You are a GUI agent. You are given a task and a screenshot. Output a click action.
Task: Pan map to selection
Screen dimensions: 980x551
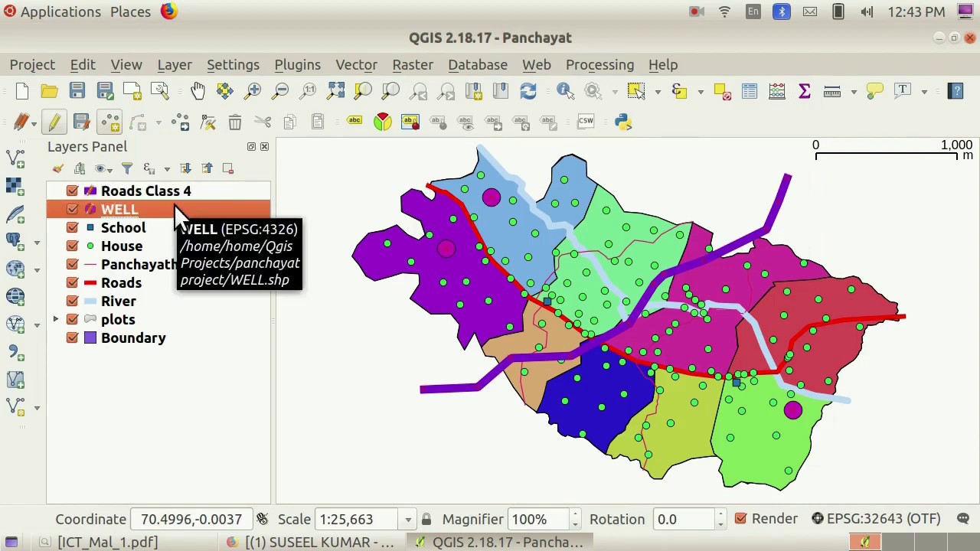(224, 91)
